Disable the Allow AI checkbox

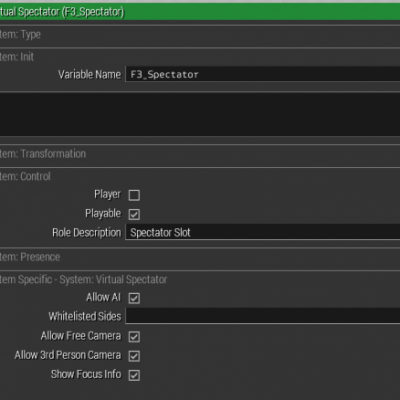point(134,298)
